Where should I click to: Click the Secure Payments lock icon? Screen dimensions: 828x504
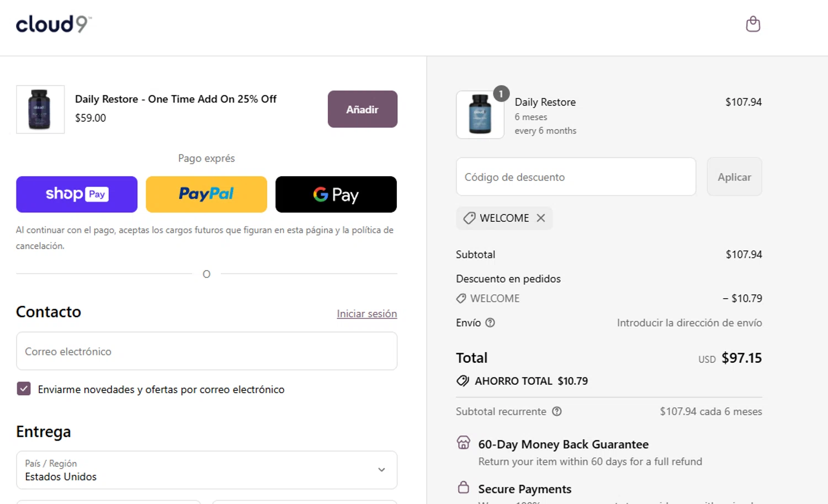click(464, 487)
